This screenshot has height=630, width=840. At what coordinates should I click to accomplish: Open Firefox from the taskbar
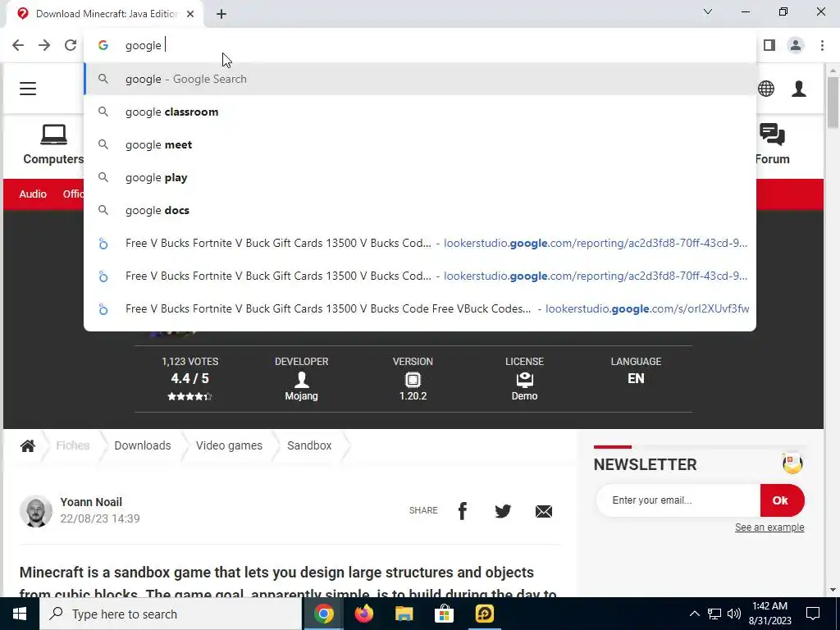pos(363,614)
